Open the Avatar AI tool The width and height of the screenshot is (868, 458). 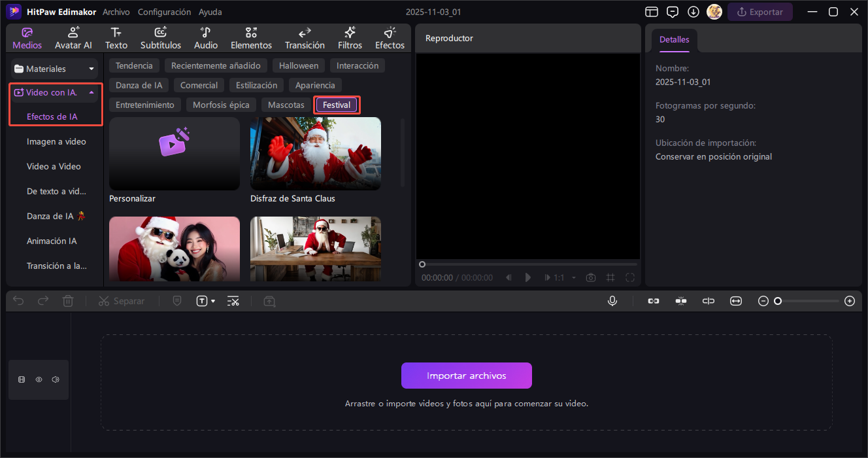[73, 38]
